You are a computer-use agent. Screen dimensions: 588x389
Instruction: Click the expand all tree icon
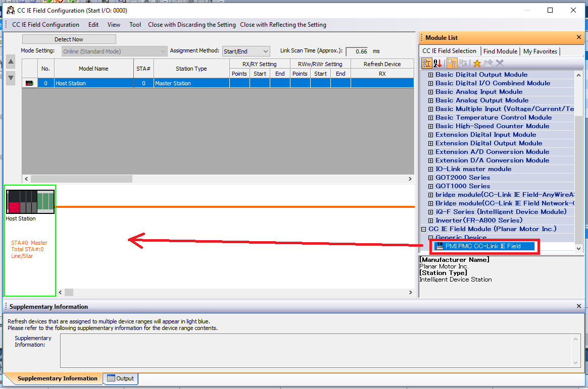(452, 63)
